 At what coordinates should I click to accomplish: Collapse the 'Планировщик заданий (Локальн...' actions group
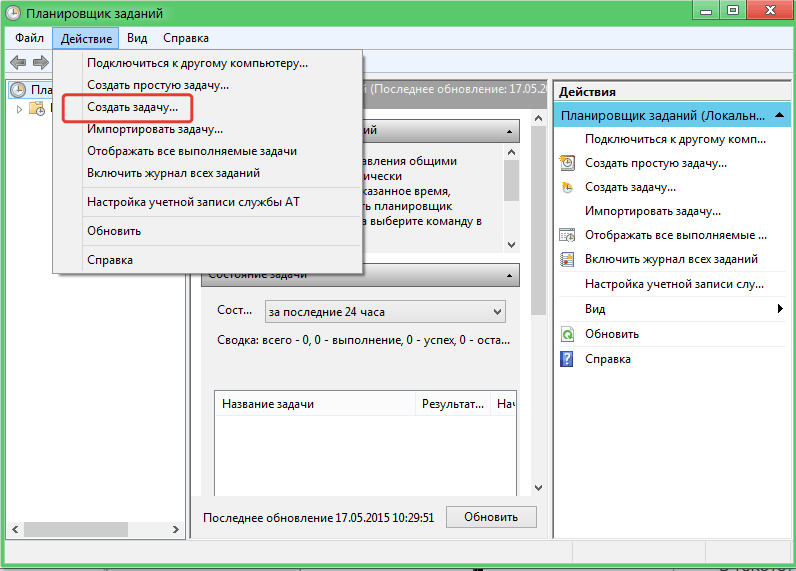click(x=780, y=116)
